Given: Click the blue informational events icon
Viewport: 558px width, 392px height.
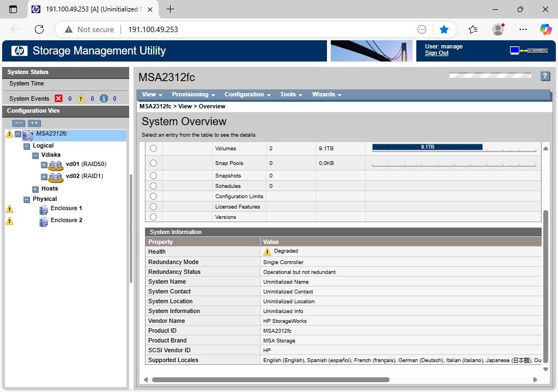Looking at the screenshot, I should point(104,98).
